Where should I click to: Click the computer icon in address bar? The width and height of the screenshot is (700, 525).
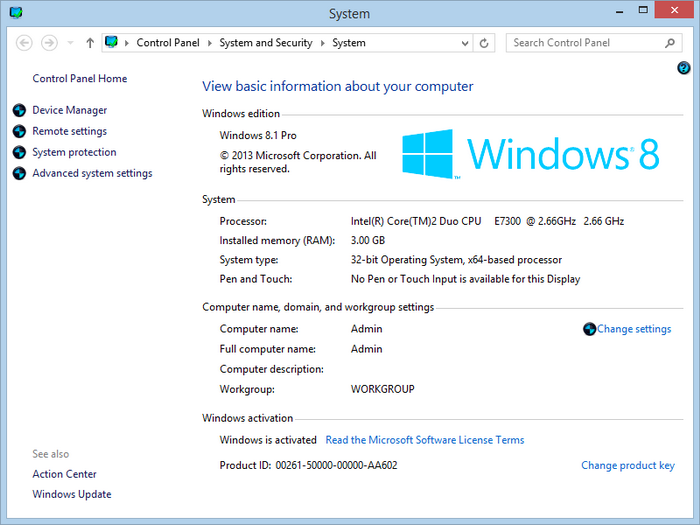(112, 42)
